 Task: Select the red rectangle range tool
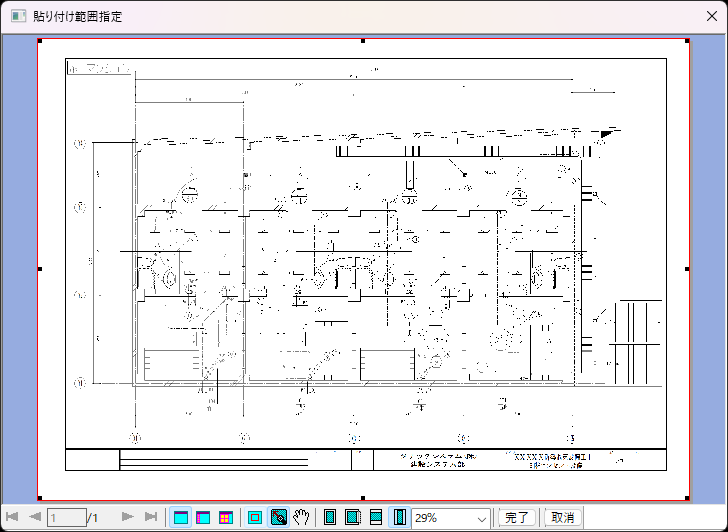[x=255, y=517]
